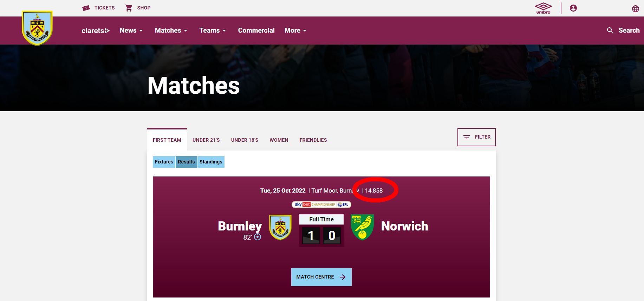Open the Match Centre button
The width and height of the screenshot is (644, 301).
(x=321, y=277)
